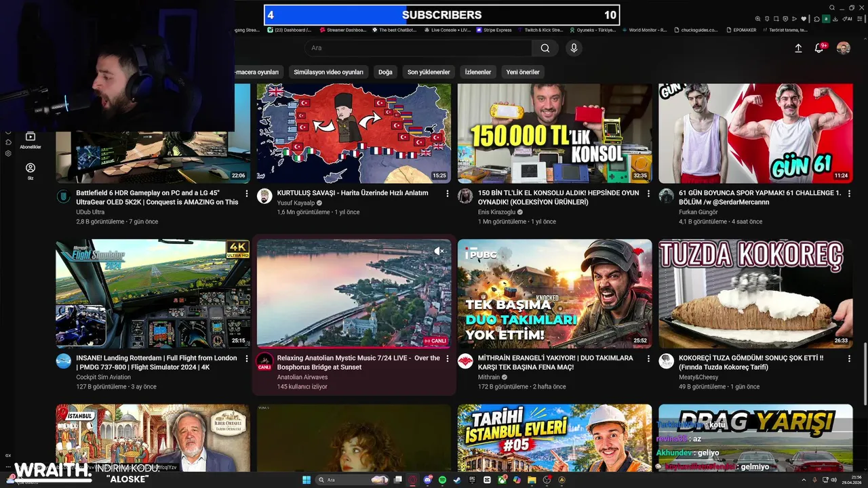Image resolution: width=868 pixels, height=488 pixels.
Task: Open options for KOKOREÇİ TUZA GÖMDÜM video
Action: pos(848,359)
